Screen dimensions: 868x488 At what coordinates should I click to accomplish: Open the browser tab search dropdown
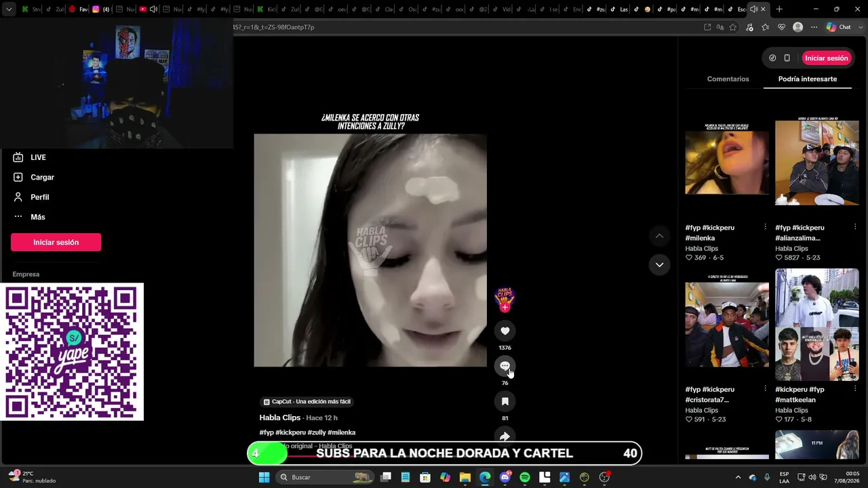coord(9,9)
